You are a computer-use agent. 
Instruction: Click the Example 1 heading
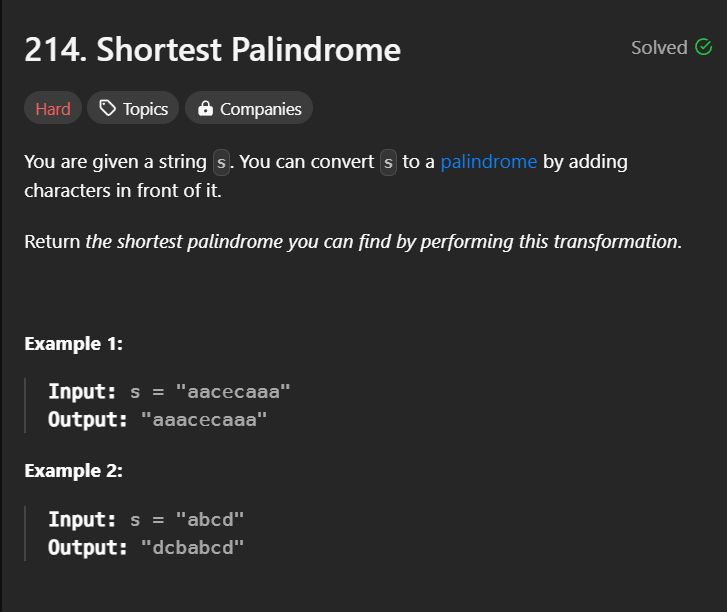tap(74, 344)
